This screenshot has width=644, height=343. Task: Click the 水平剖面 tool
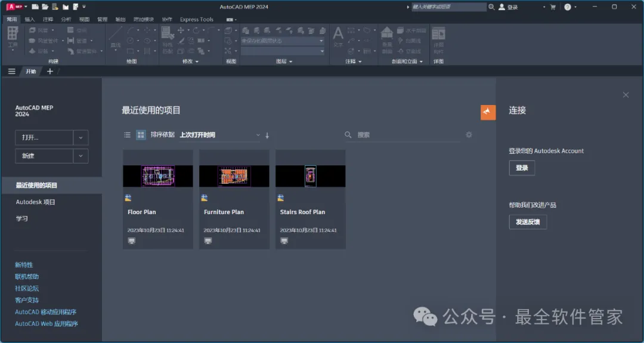click(x=411, y=30)
